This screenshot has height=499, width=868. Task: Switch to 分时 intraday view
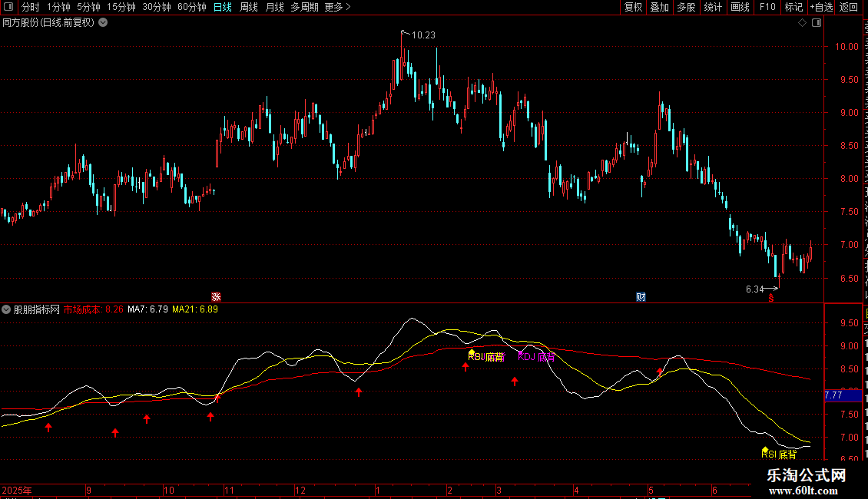point(31,7)
